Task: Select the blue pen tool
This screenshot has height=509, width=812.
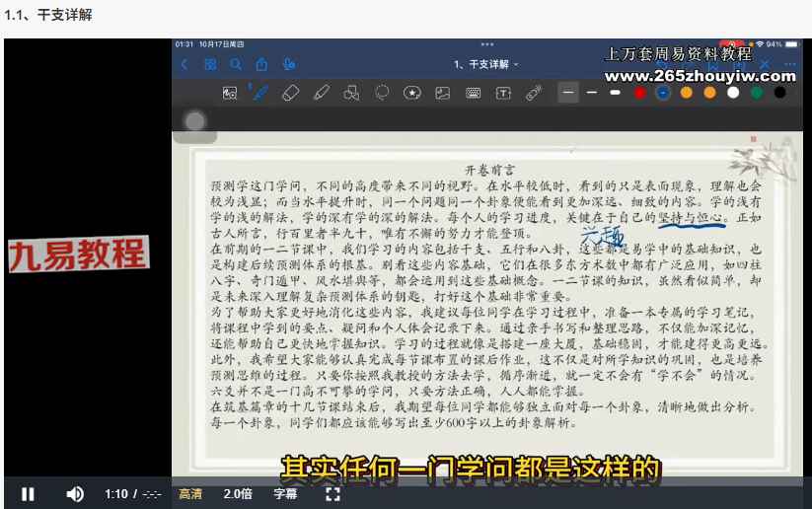Action: coord(258,93)
